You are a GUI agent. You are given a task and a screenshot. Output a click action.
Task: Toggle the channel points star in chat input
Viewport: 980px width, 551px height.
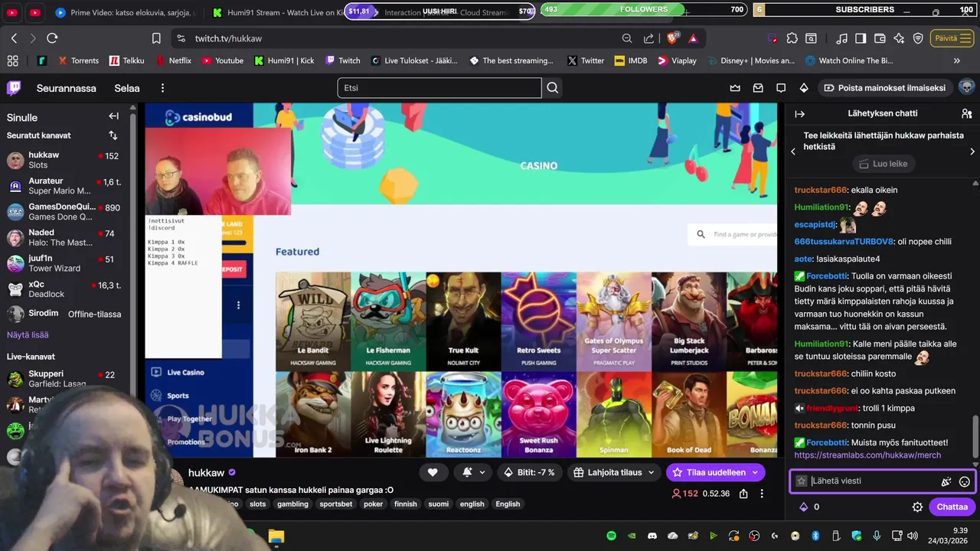coord(802,481)
